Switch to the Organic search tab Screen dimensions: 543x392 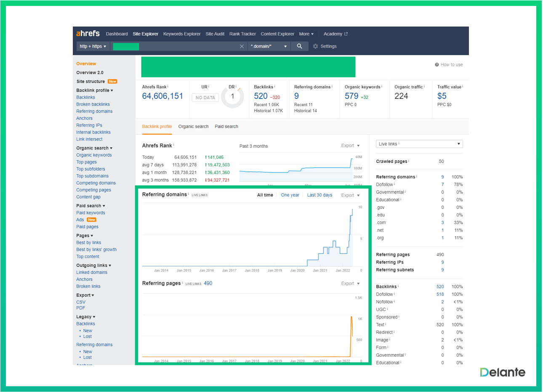pos(193,126)
